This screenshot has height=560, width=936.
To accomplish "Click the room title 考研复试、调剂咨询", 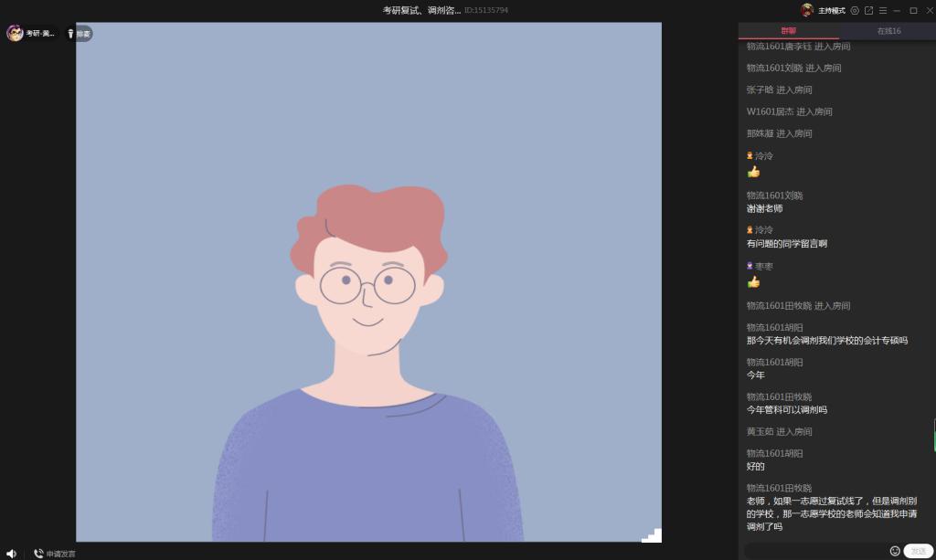I will point(421,10).
